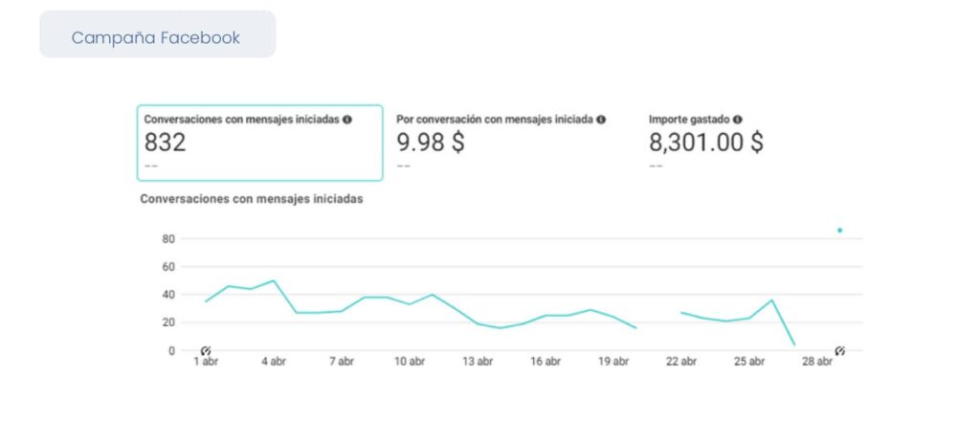Click the 4 abr date label
Screen dimensions: 980x421
tap(273, 362)
